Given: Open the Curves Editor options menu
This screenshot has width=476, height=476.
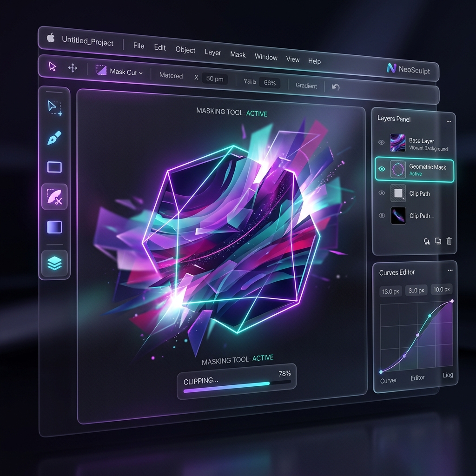Looking at the screenshot, I should pyautogui.click(x=450, y=270).
